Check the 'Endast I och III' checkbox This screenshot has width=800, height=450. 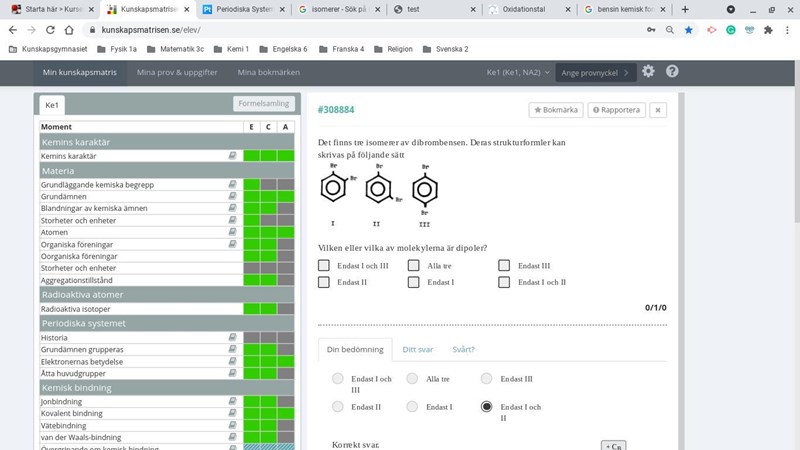pyautogui.click(x=323, y=266)
